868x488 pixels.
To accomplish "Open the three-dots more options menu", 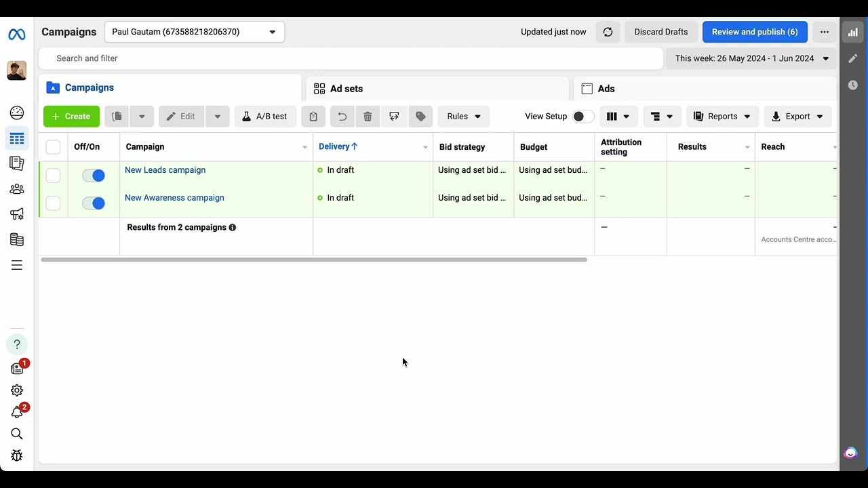I will (825, 32).
